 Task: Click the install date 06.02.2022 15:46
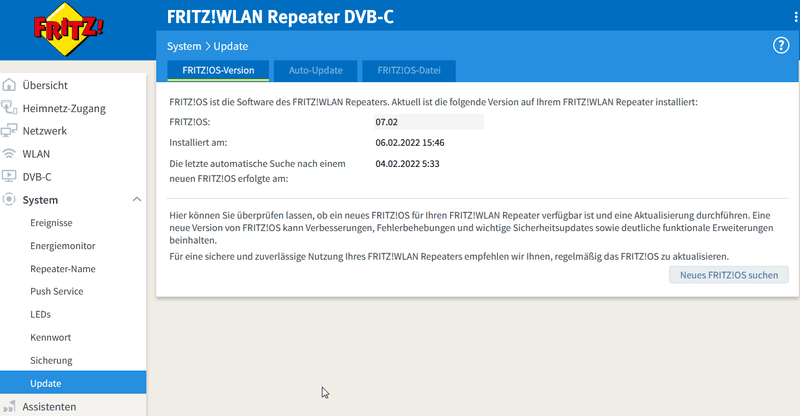click(x=410, y=142)
